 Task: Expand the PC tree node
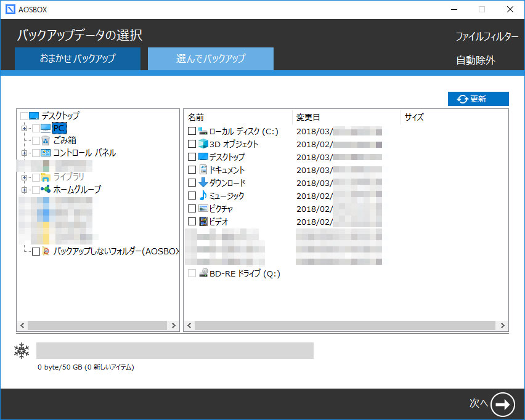pyautogui.click(x=24, y=128)
